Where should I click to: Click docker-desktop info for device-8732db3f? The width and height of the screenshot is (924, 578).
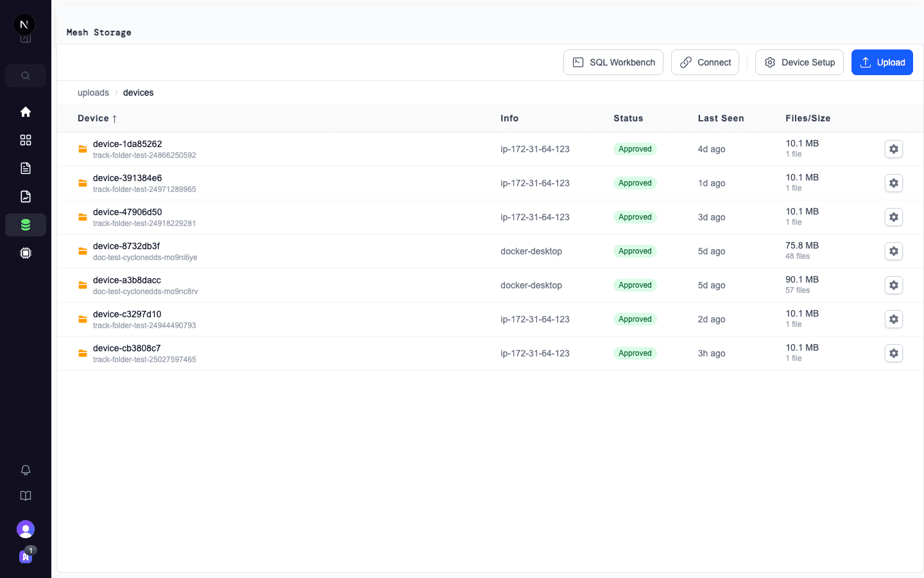[531, 251]
